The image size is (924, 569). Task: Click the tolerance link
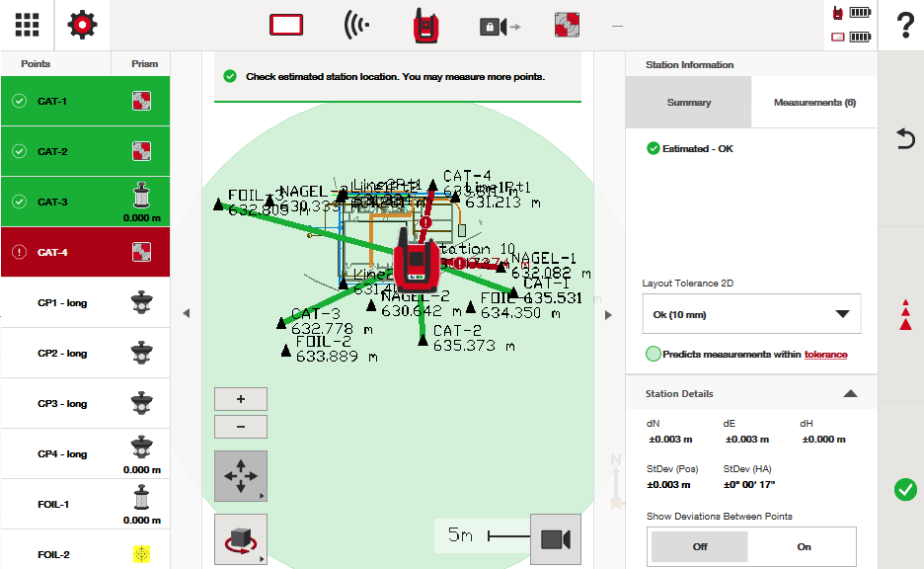tap(824, 355)
